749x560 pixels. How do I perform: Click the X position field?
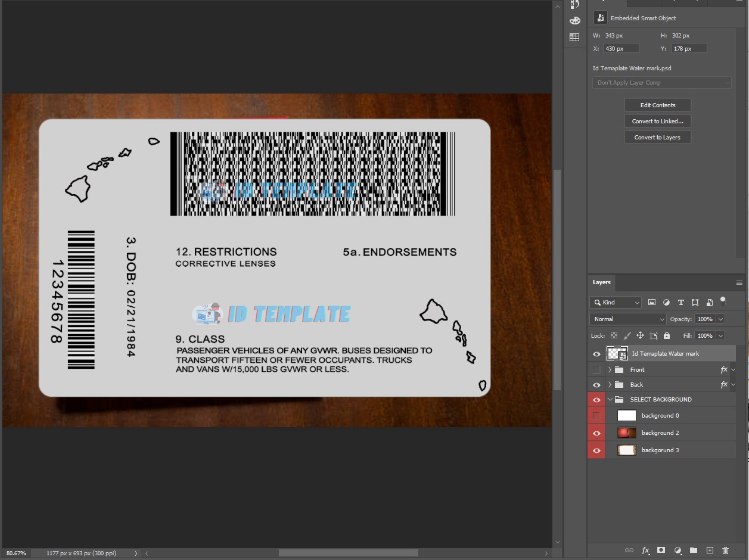click(x=621, y=49)
